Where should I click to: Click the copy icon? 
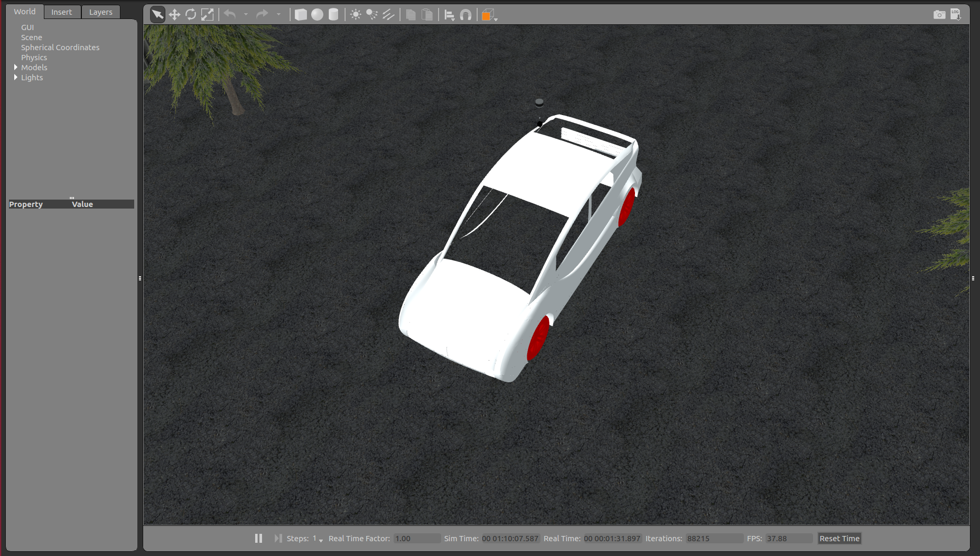[410, 15]
